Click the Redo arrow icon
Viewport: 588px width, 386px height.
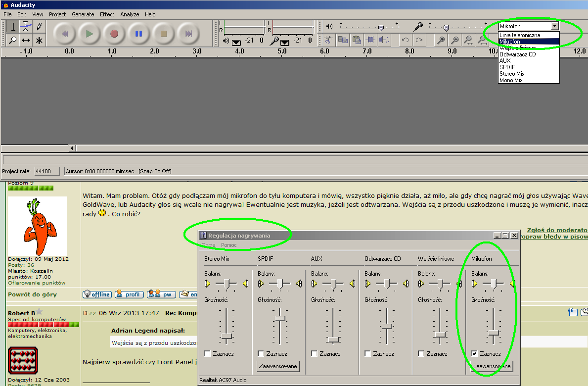[419, 40]
